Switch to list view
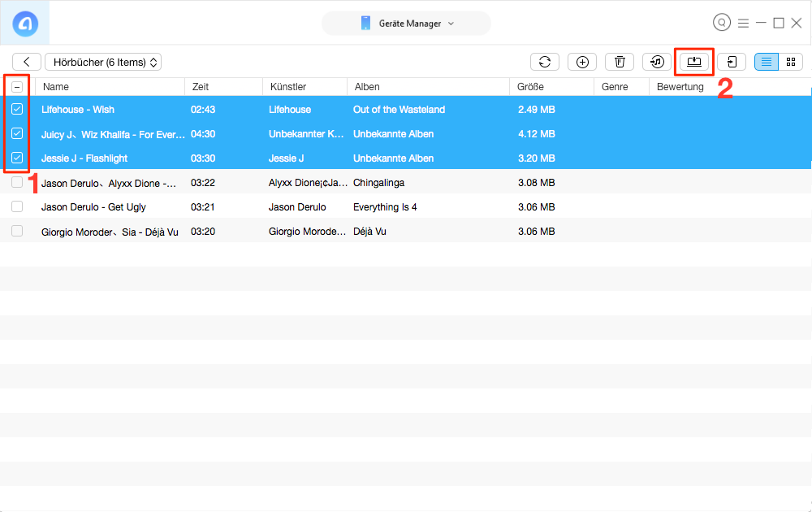This screenshot has width=812, height=512. (x=767, y=63)
